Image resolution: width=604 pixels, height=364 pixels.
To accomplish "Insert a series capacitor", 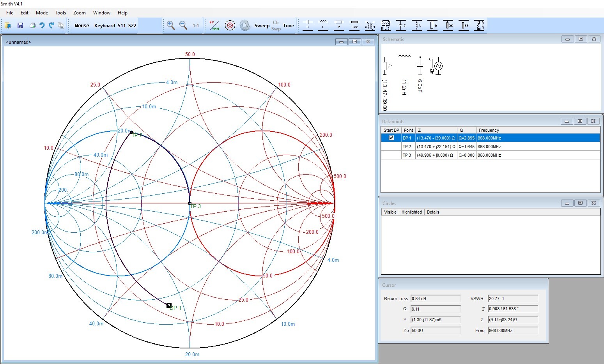I will tap(308, 25).
